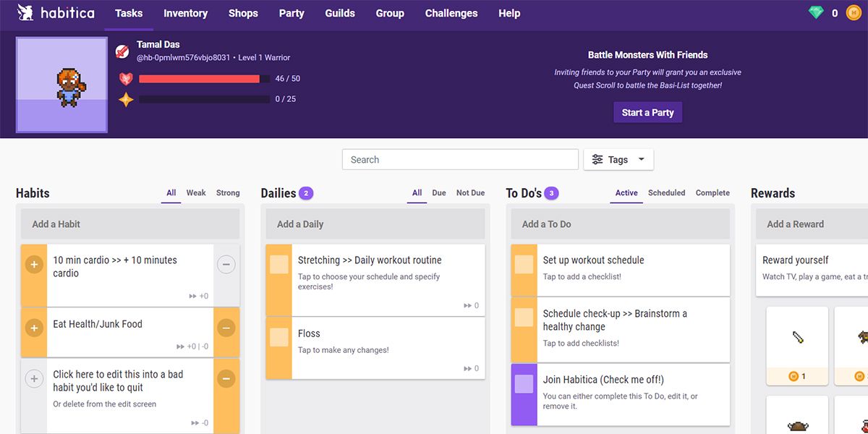Click the Add a Daily field
This screenshot has width=868, height=434.
[375, 224]
